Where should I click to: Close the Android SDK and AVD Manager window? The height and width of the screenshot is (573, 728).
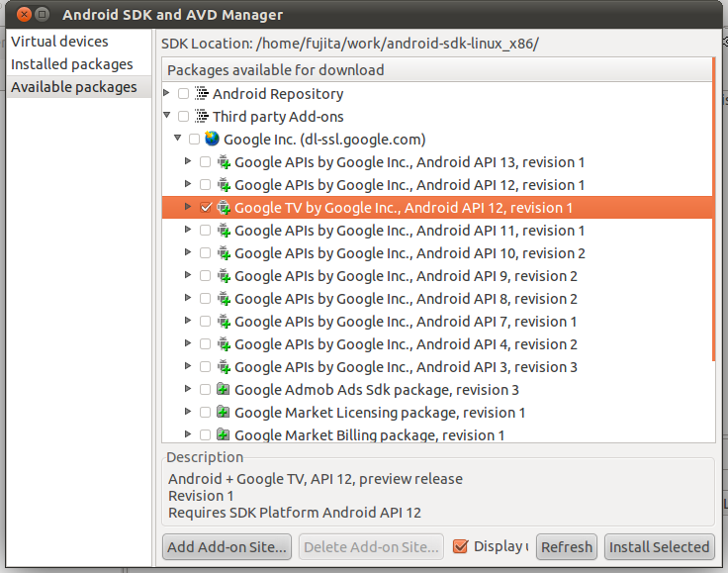pyautogui.click(x=24, y=15)
